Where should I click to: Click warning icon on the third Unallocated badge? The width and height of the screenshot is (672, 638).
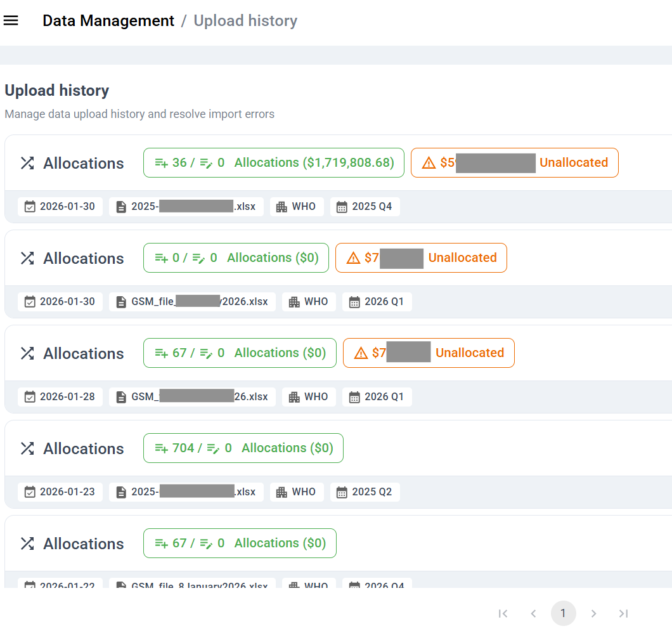pyautogui.click(x=361, y=353)
